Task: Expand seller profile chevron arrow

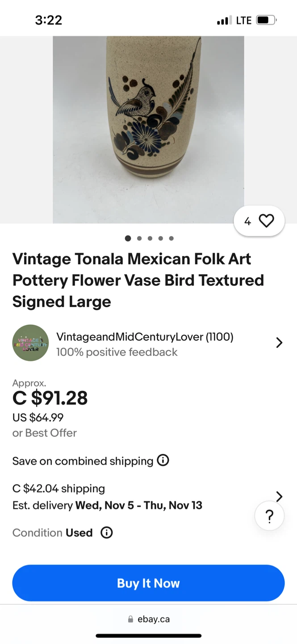Action: 279,343
